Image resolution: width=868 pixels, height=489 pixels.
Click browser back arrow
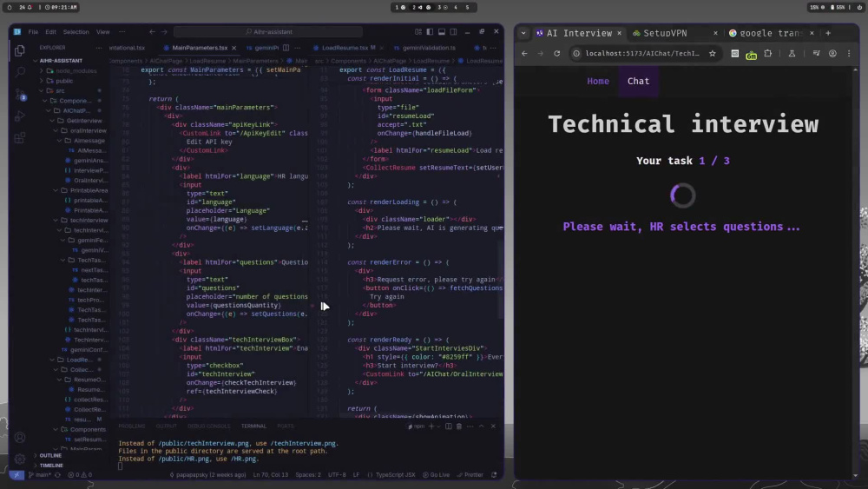524,53
